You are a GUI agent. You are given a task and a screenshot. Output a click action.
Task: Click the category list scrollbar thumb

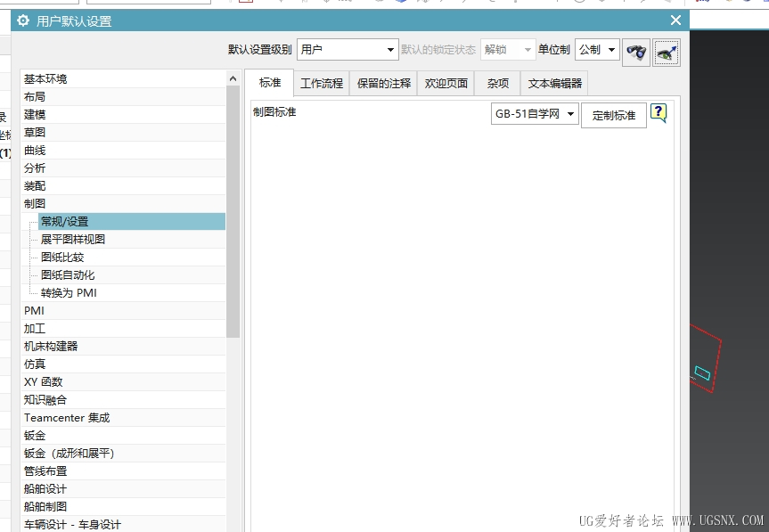click(233, 211)
